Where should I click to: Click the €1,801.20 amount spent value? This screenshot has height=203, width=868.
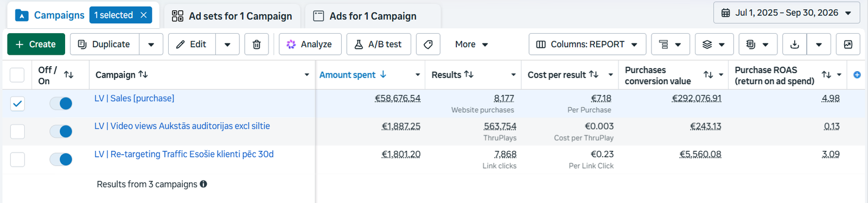[401, 155]
